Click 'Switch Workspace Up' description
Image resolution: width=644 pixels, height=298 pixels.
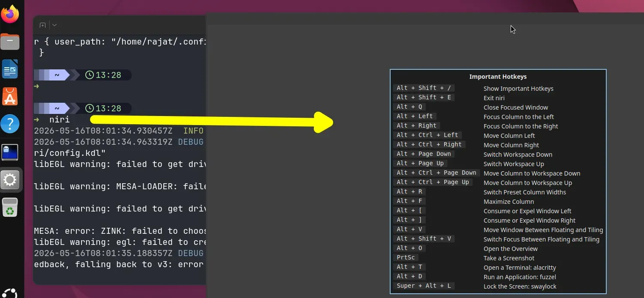coord(514,164)
